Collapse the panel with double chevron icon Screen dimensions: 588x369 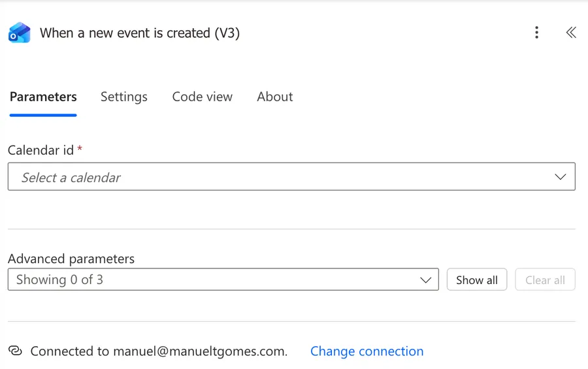pyautogui.click(x=570, y=33)
